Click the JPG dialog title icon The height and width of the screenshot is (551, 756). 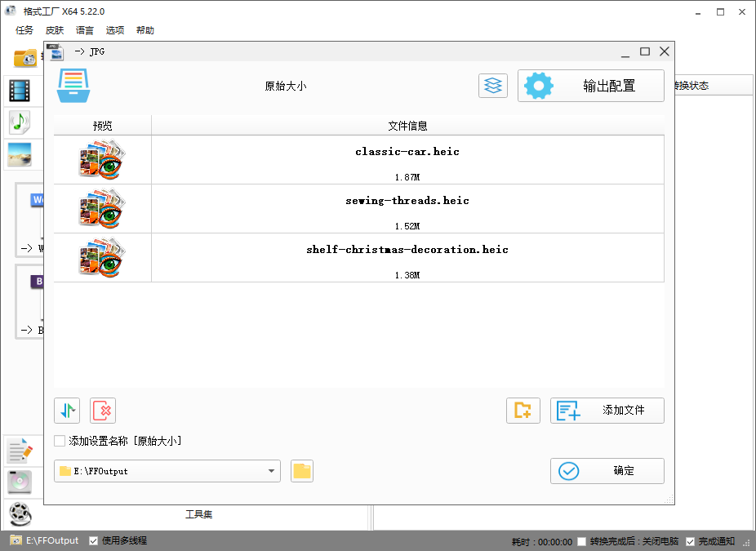(x=56, y=51)
